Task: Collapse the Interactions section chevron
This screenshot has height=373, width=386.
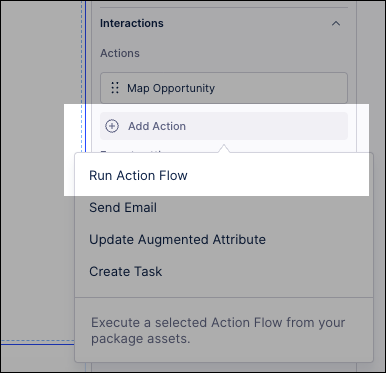Action: tap(336, 24)
